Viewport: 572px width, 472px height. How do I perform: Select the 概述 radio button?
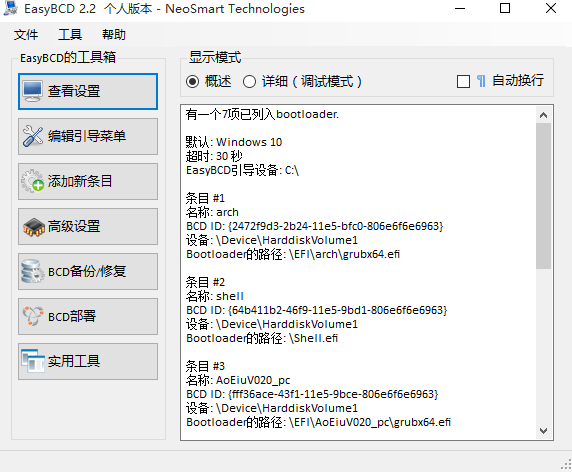192,81
